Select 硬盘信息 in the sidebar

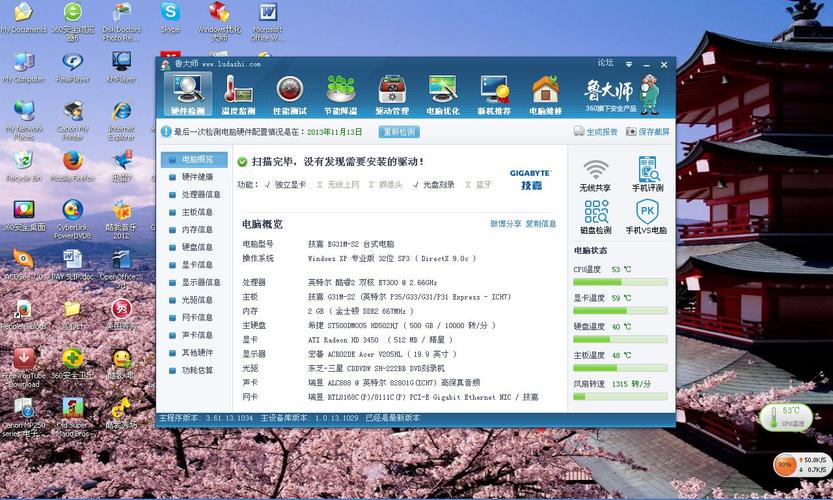tap(194, 247)
